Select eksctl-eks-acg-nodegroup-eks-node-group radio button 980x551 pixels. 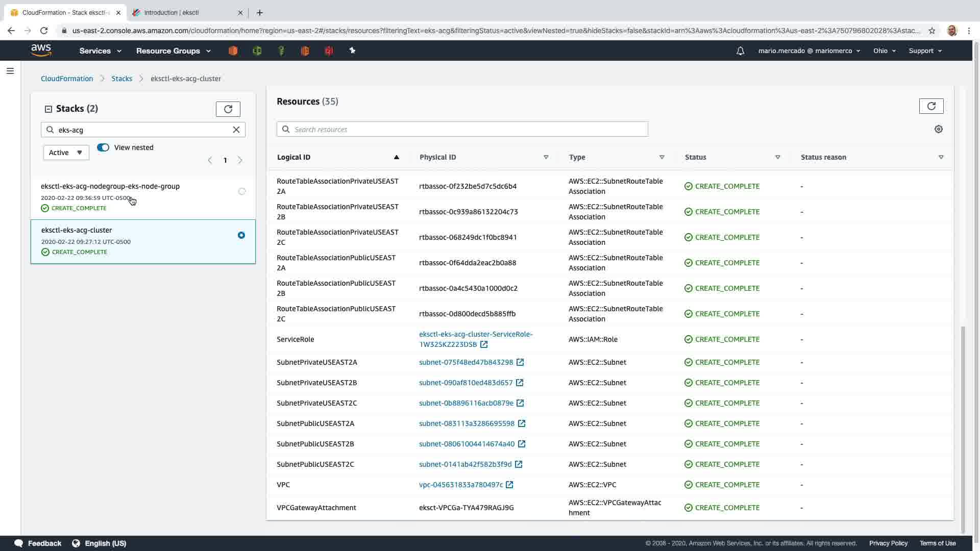tap(242, 191)
